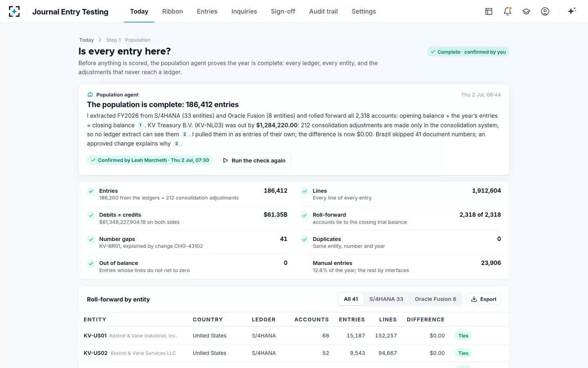Export the roll-forward table
Viewport: 588px width, 368px height.
(x=483, y=299)
